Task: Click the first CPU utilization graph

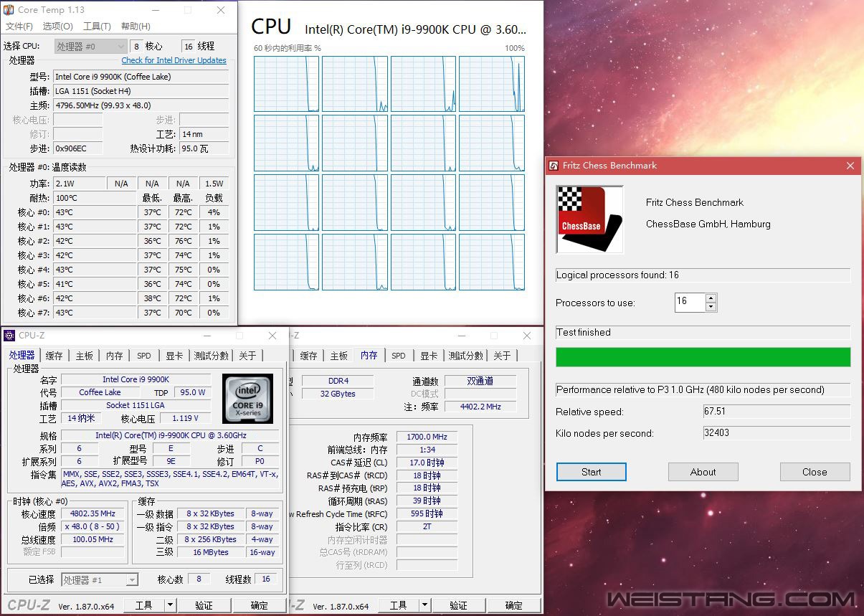Action: (286, 84)
